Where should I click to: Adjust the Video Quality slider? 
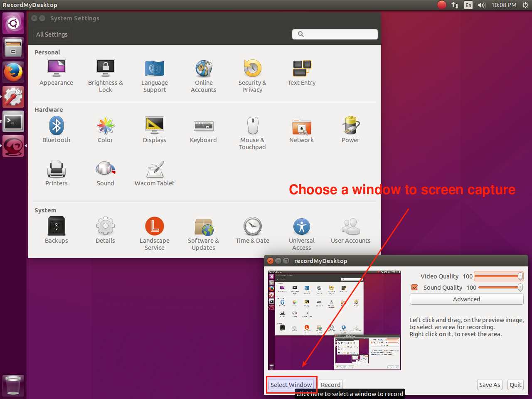499,276
